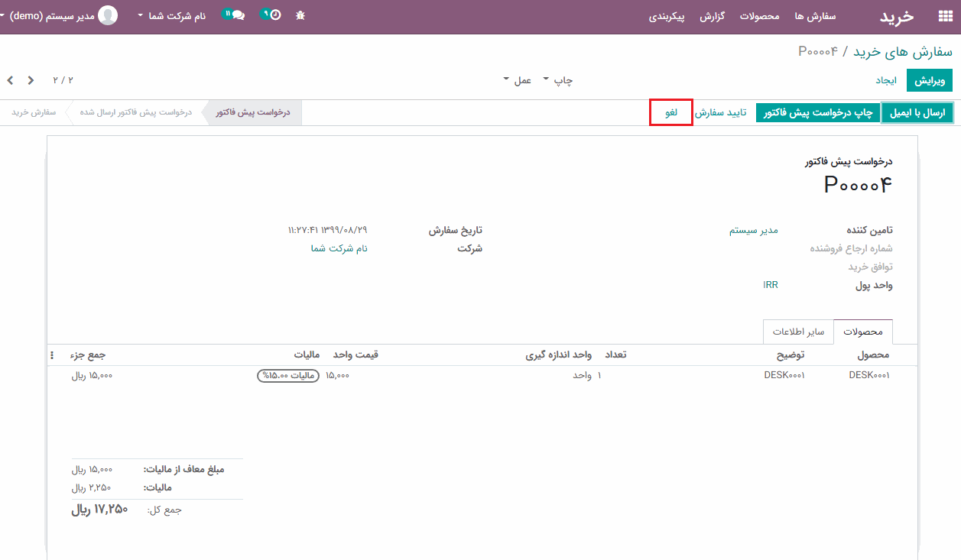The width and height of the screenshot is (961, 560).
Task: Select the سفارش خرید status stage
Action: [x=34, y=113]
